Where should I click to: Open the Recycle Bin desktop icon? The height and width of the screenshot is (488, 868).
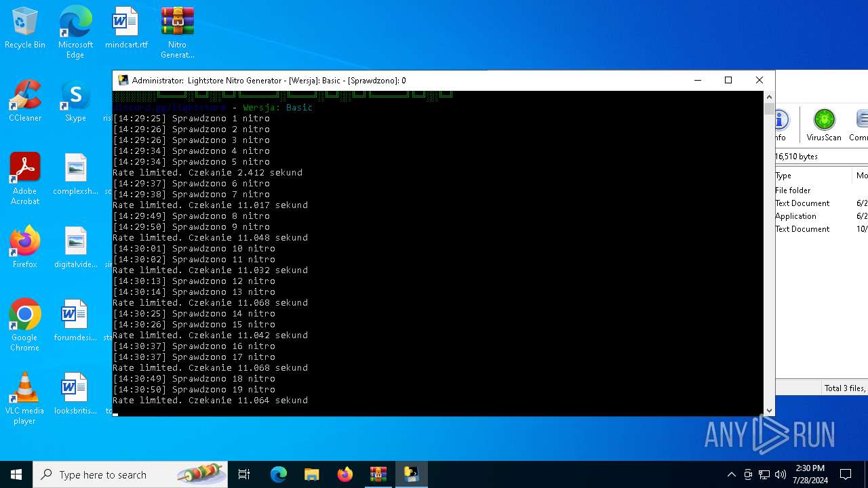tap(25, 28)
